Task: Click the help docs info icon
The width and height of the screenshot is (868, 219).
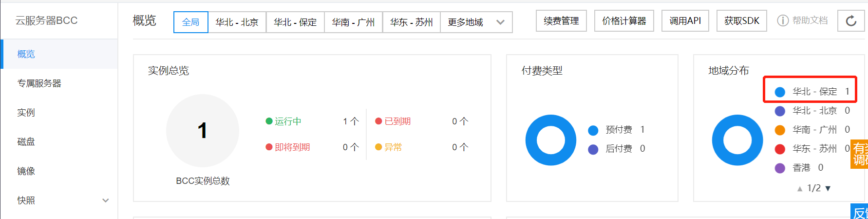Action: (783, 20)
